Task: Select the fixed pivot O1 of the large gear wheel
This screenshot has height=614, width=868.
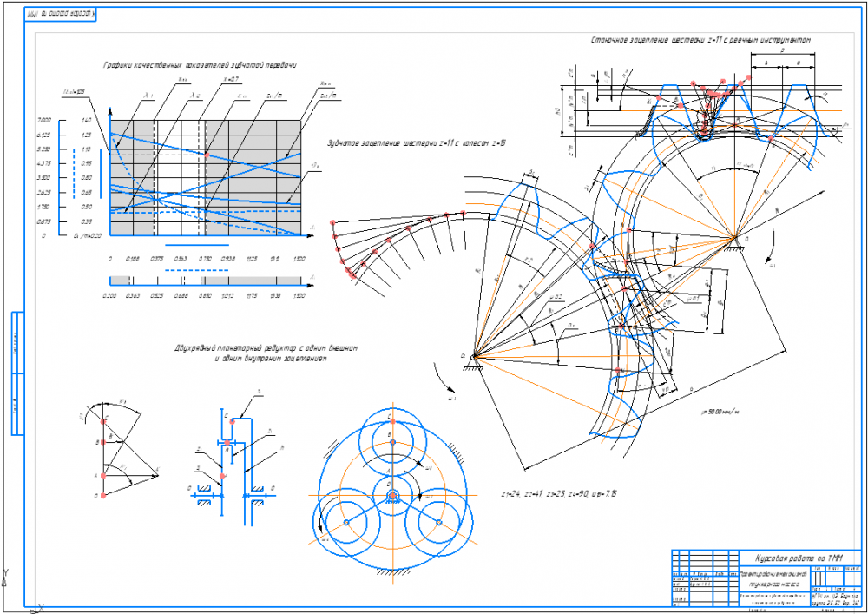Action: [x=473, y=356]
